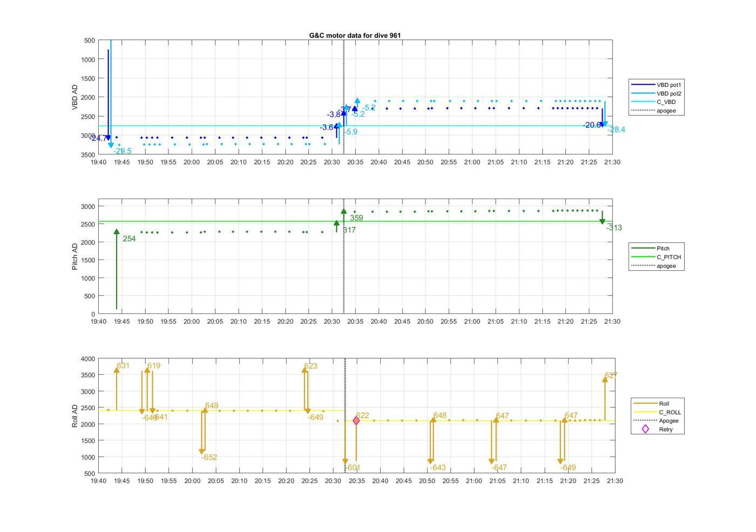The image size is (756, 532).
Task: Click the Retry diamond symbol in the Roll legend
Action: coord(645,429)
